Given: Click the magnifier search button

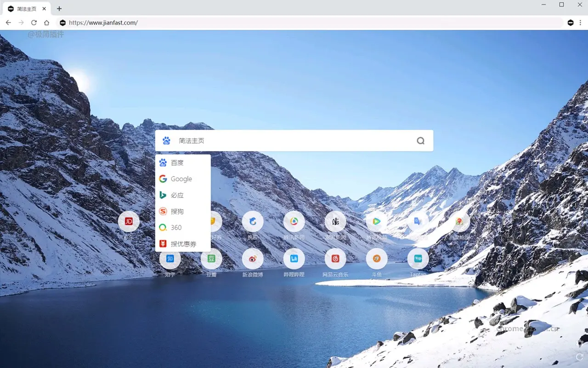Looking at the screenshot, I should pyautogui.click(x=420, y=141).
